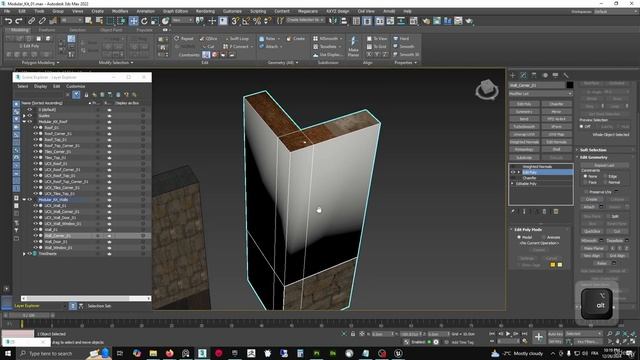Click the QuickSlice button in Edit Geometry
Screen dimensions: 640x360
pos(592,231)
